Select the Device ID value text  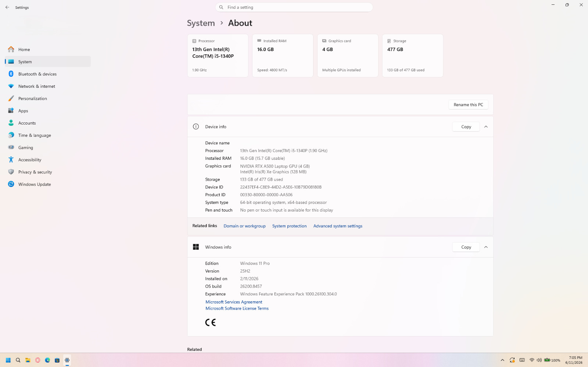tap(281, 187)
